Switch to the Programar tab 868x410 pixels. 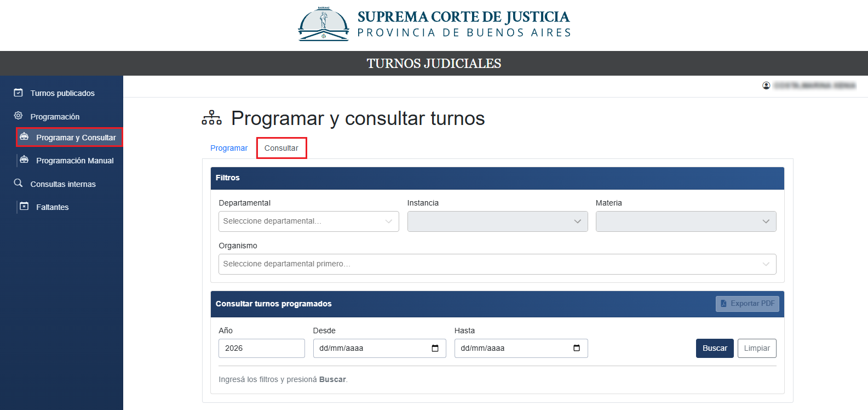coord(229,148)
